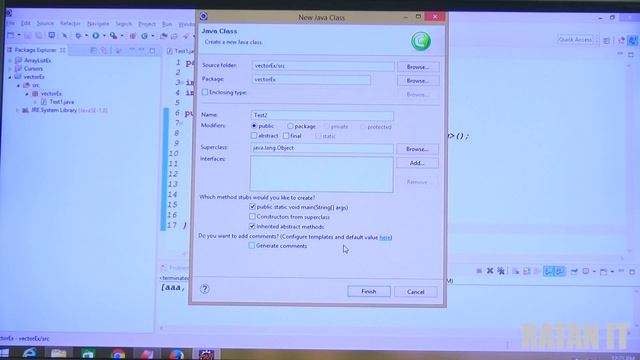Open Firefox from the taskbar
Image resolution: width=640 pixels, height=360 pixels.
tap(177, 354)
